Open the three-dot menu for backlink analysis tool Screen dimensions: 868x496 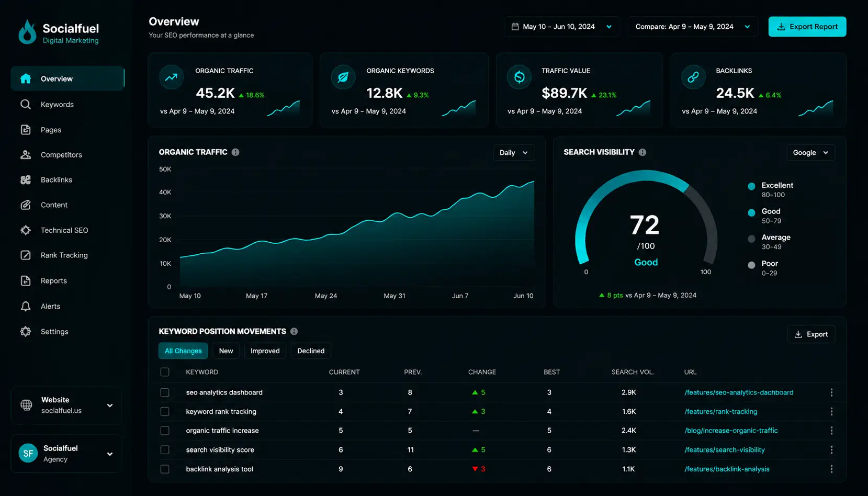coord(831,469)
